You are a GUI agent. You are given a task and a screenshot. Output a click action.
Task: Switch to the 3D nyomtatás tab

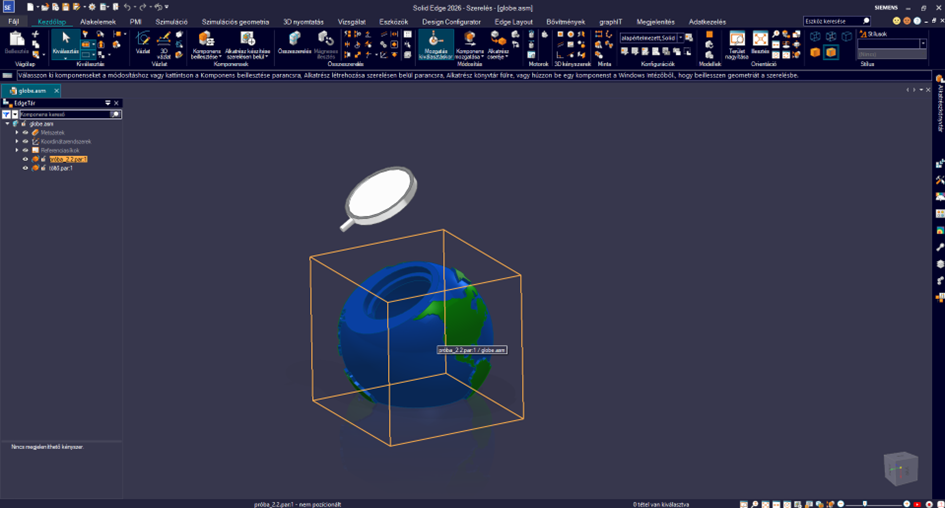point(303,21)
